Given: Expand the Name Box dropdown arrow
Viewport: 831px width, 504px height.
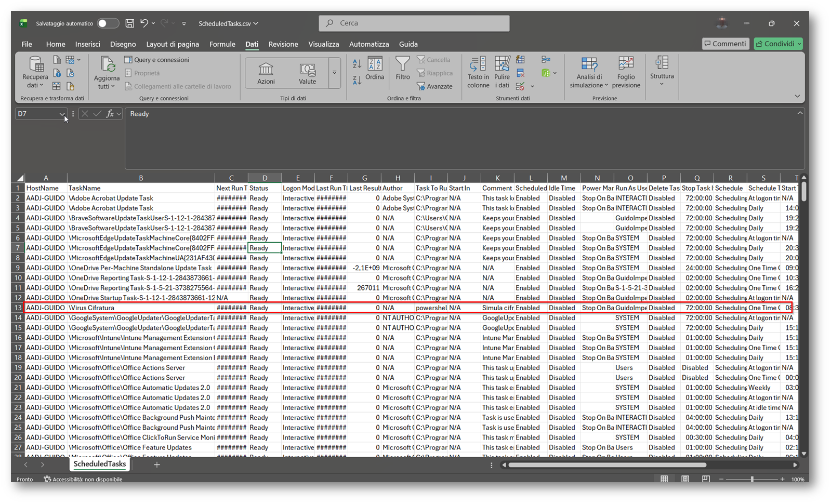Looking at the screenshot, I should 62,114.
